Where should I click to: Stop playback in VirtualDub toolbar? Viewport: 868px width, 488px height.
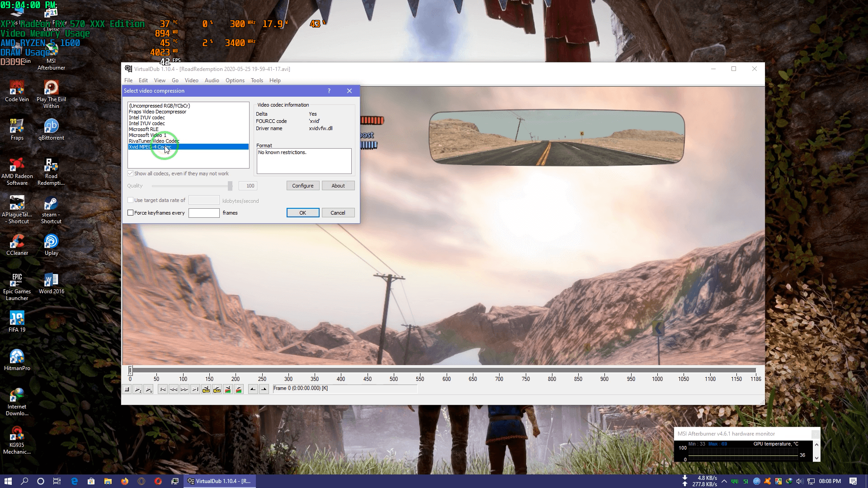coord(127,389)
